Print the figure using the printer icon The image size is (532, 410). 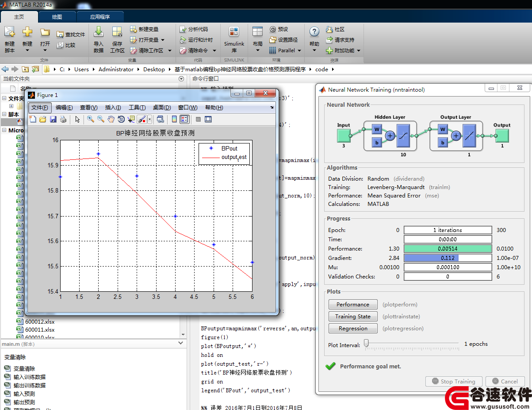(63, 119)
